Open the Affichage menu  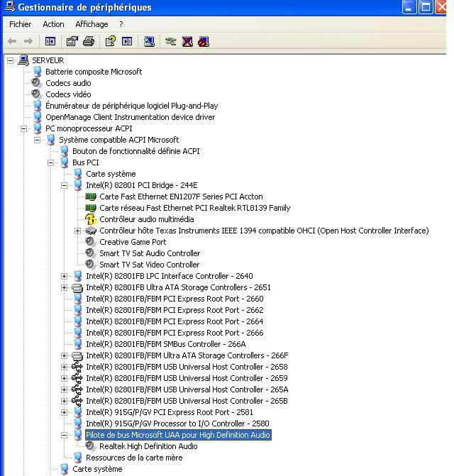92,24
